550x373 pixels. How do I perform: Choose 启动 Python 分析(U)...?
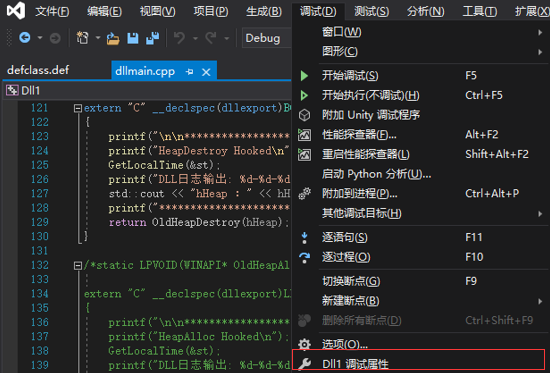pyautogui.click(x=421, y=174)
